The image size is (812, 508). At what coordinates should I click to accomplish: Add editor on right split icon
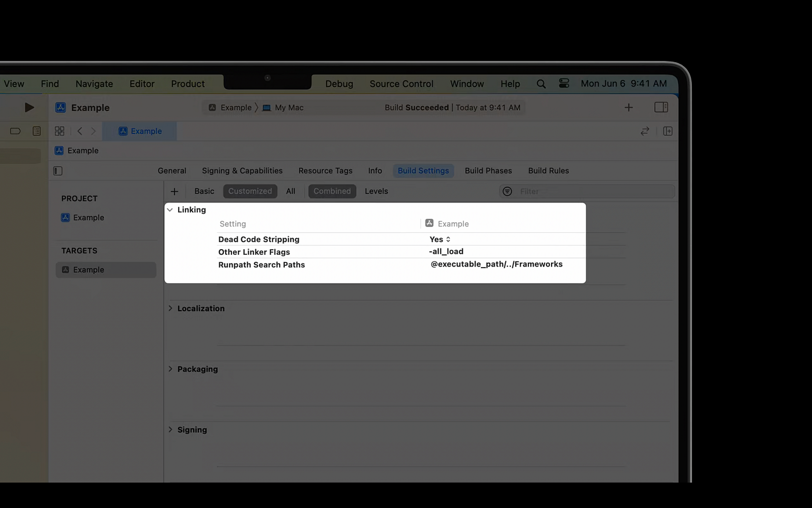click(668, 131)
